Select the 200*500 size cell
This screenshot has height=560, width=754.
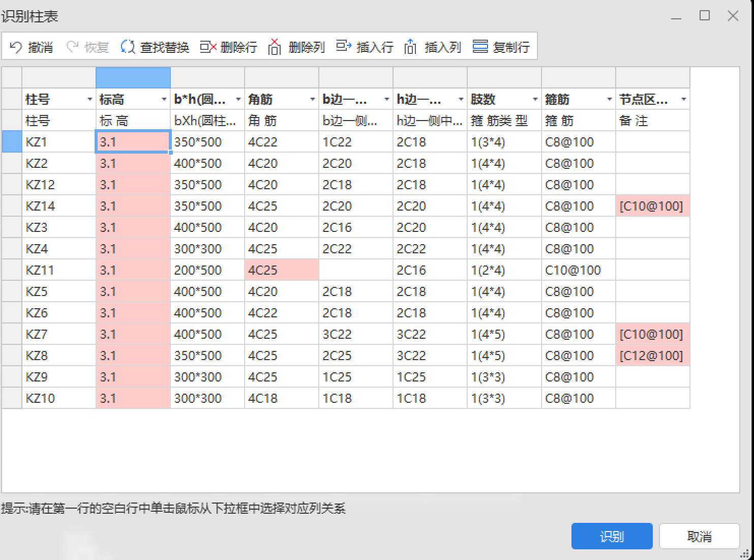[207, 270]
